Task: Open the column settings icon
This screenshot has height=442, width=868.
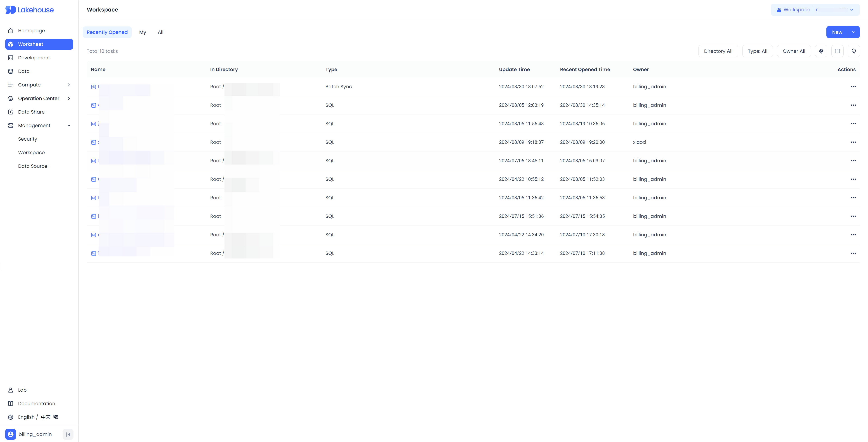Action: click(x=837, y=51)
